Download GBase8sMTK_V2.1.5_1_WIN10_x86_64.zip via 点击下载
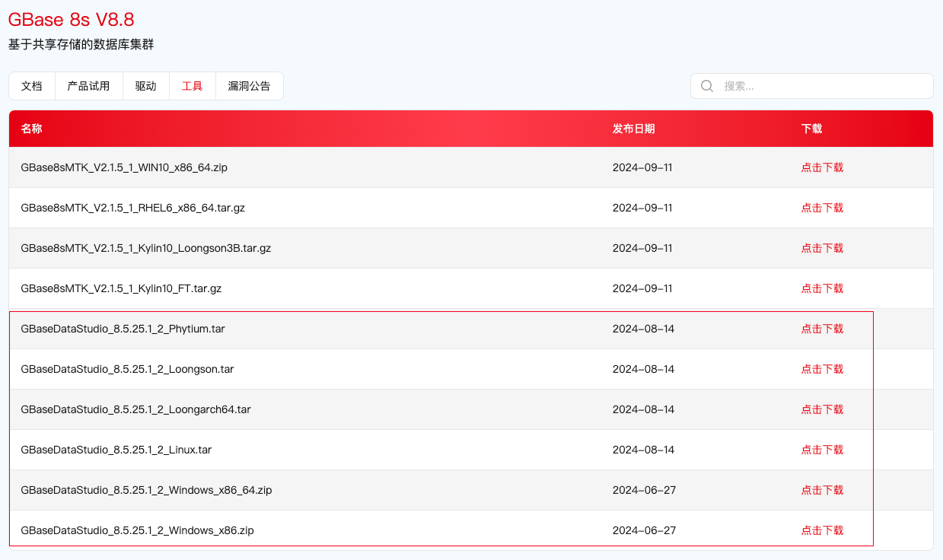This screenshot has width=943, height=560. [822, 167]
